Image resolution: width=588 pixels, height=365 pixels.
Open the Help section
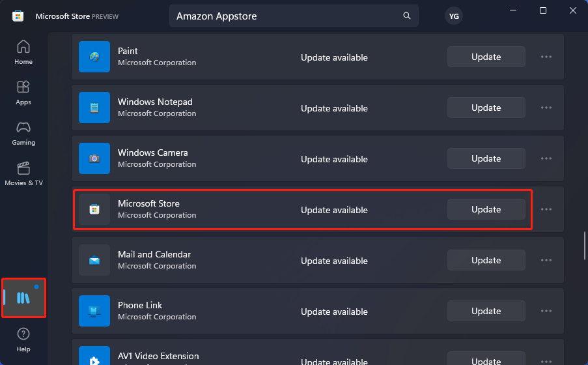click(x=23, y=340)
